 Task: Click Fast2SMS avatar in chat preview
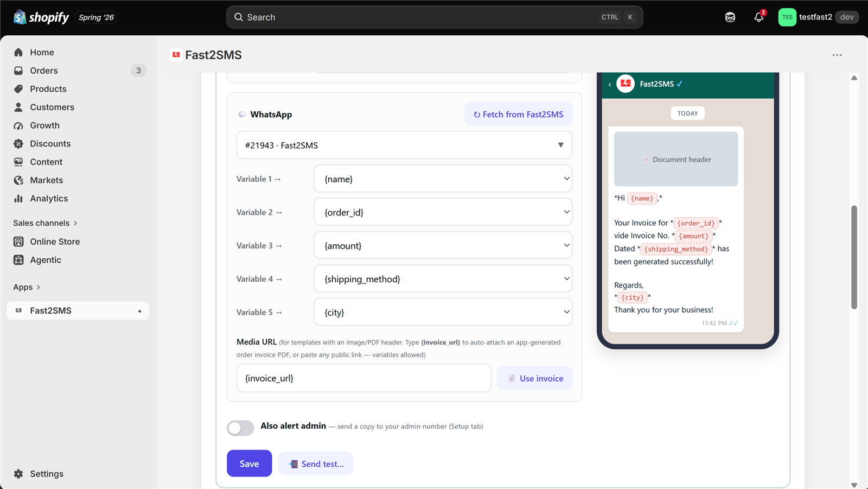(626, 84)
